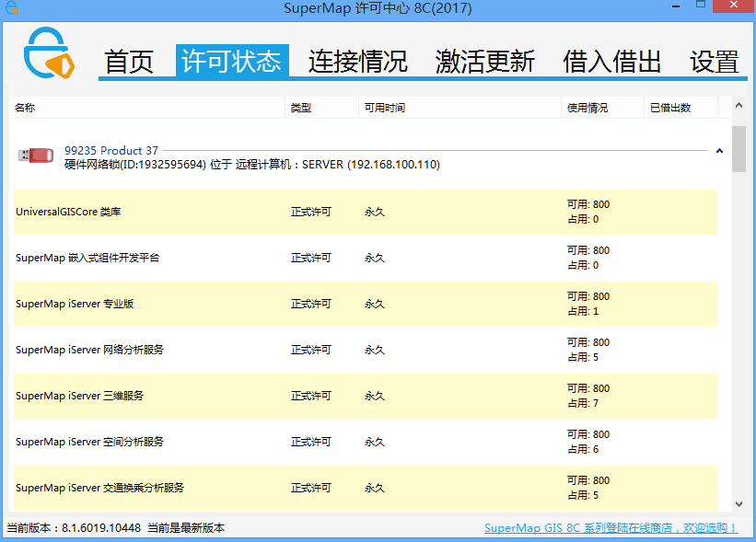The height and width of the screenshot is (542, 756).
Task: Open the 设置 tab
Action: 715,61
